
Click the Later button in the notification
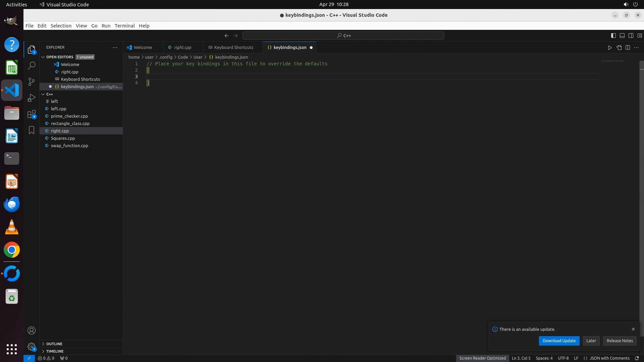click(591, 341)
